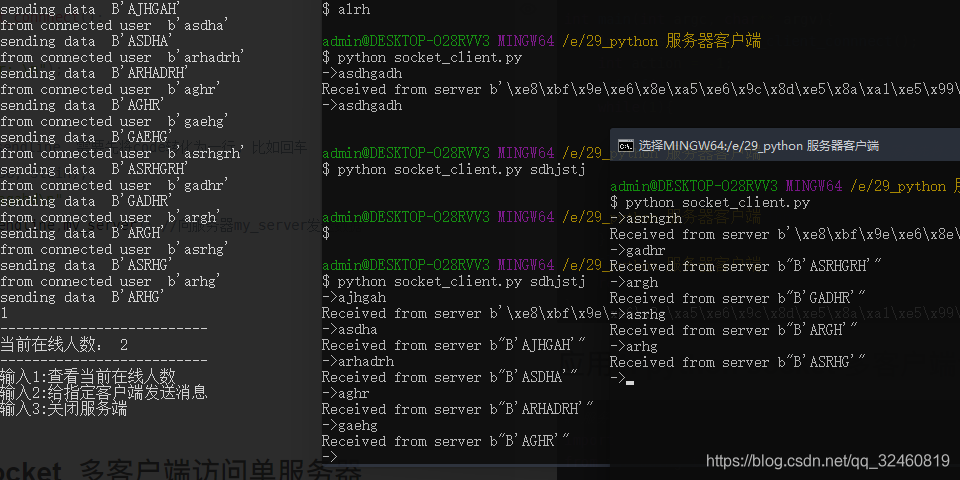Click the line sending data B'GAEHG'
960x480 pixels.
tap(86, 137)
